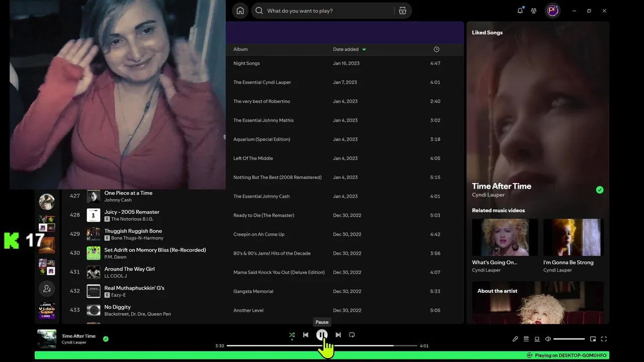Open Time After Time title in right panel

tap(502, 186)
